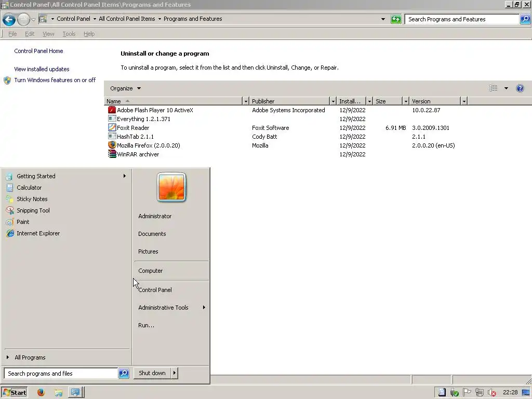
Task: Click the user account picture
Action: tap(171, 187)
